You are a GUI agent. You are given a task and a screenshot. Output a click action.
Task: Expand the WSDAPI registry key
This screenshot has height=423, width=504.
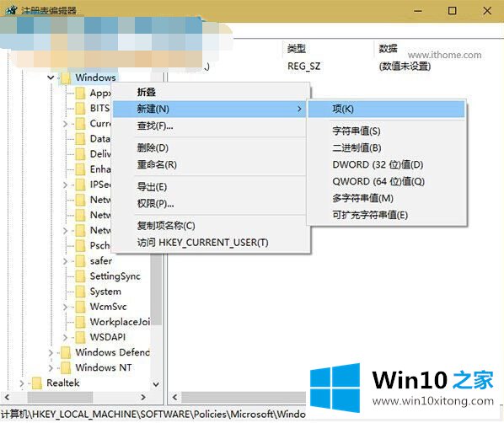65,338
